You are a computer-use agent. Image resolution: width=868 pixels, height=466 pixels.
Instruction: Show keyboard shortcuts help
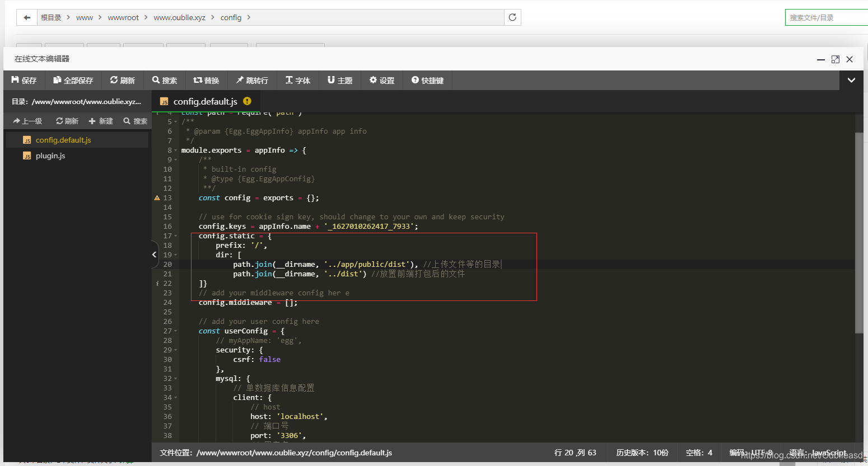[x=427, y=81]
